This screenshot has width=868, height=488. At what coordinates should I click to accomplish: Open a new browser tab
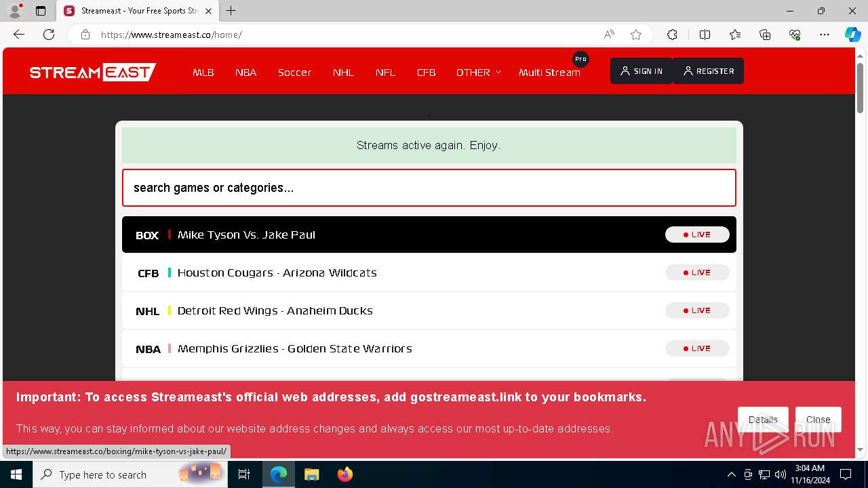[231, 11]
